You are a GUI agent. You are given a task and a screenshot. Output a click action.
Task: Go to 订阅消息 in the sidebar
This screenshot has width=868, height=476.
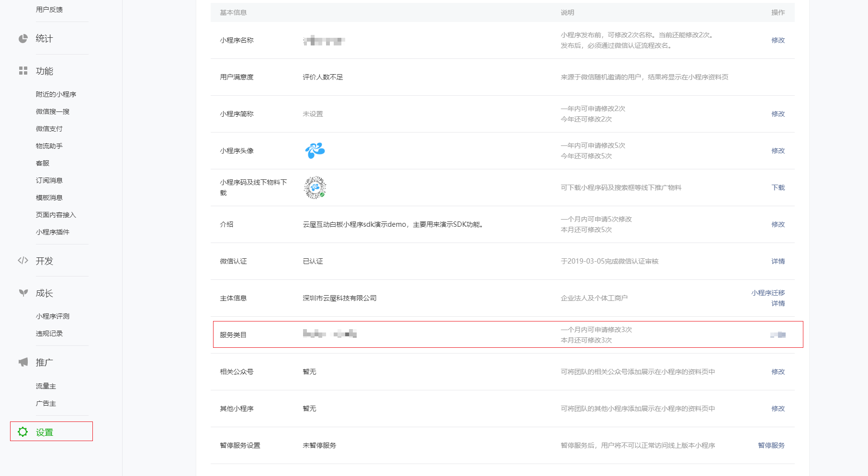49,180
